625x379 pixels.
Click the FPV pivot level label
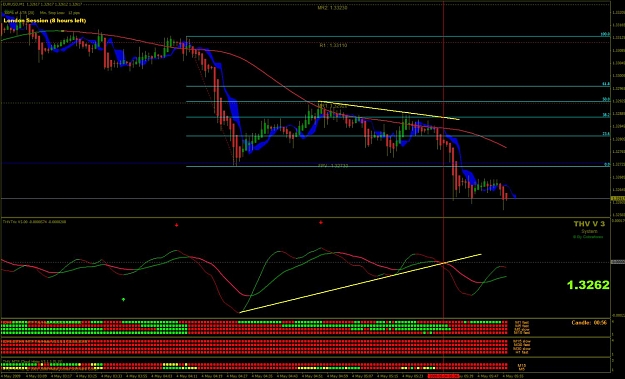[x=333, y=165]
